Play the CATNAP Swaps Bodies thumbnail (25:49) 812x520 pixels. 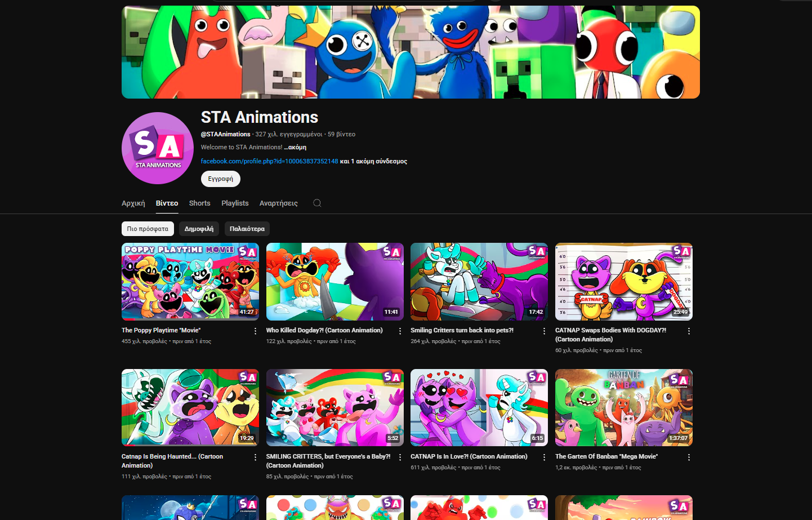pyautogui.click(x=624, y=282)
